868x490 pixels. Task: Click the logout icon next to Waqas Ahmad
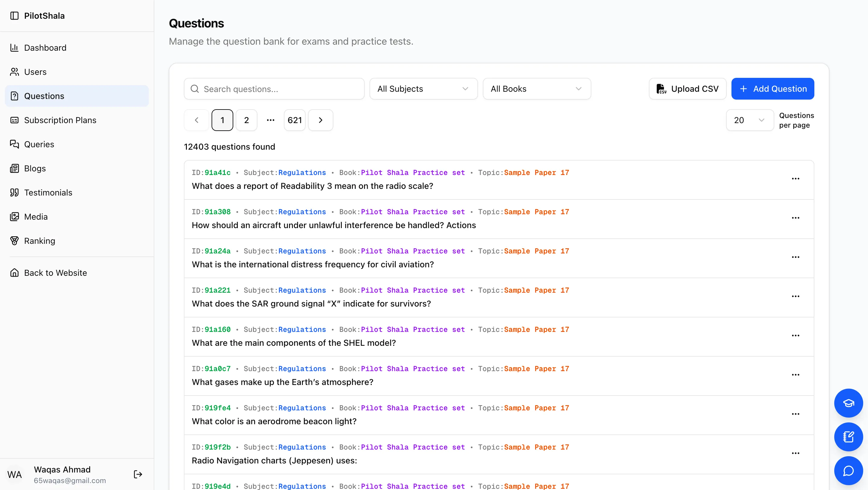click(138, 474)
